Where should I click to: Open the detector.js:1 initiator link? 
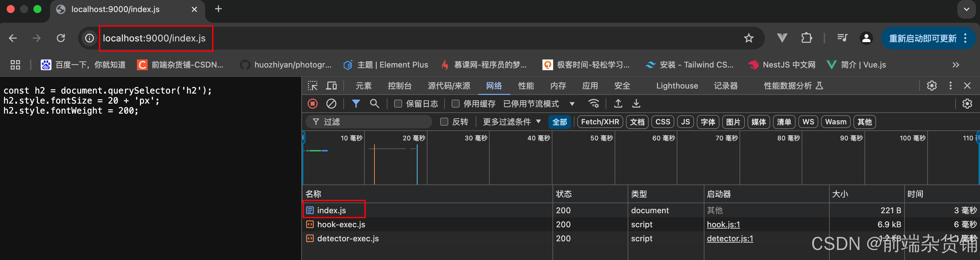(x=730, y=239)
